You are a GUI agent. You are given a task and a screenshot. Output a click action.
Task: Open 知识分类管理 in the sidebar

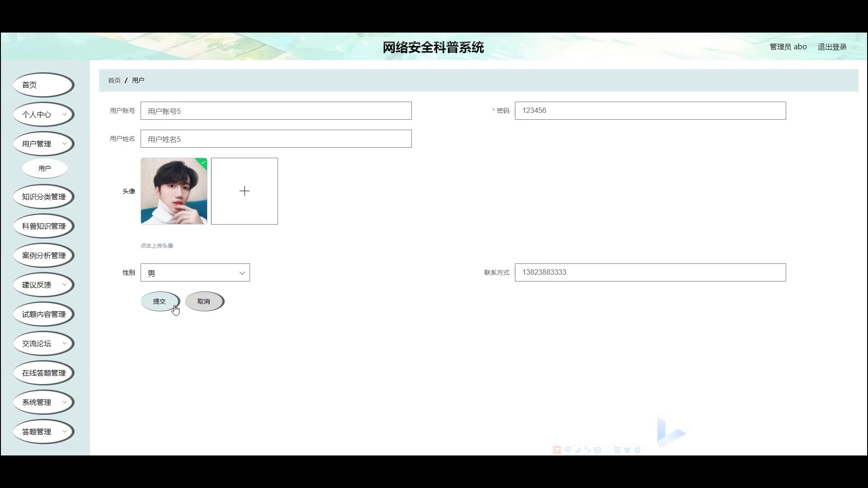[43, 197]
